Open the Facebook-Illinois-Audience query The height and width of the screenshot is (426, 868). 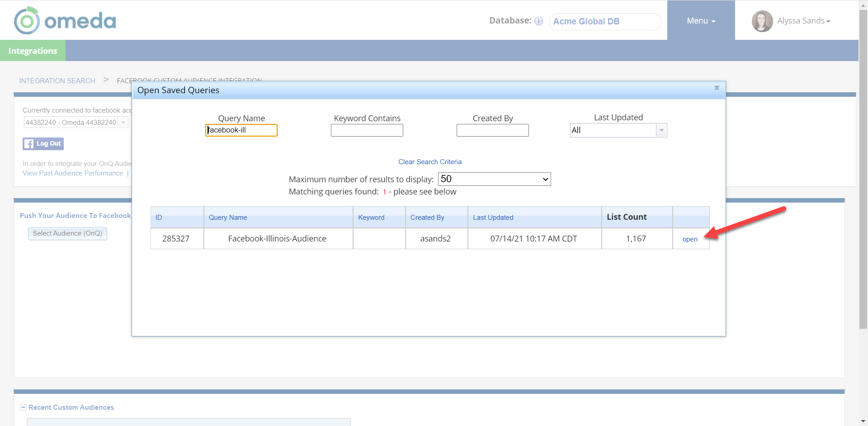coord(689,239)
